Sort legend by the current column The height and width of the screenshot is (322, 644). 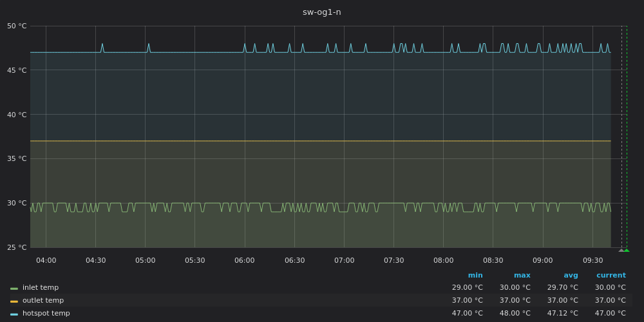click(611, 276)
